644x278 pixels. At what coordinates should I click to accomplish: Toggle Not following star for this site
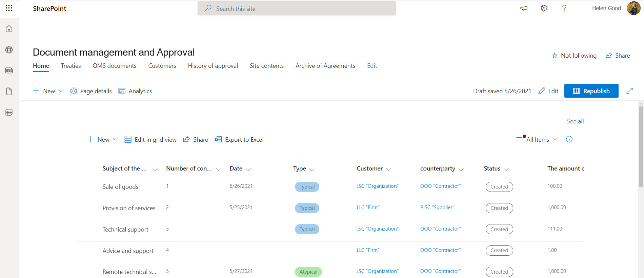pyautogui.click(x=574, y=56)
